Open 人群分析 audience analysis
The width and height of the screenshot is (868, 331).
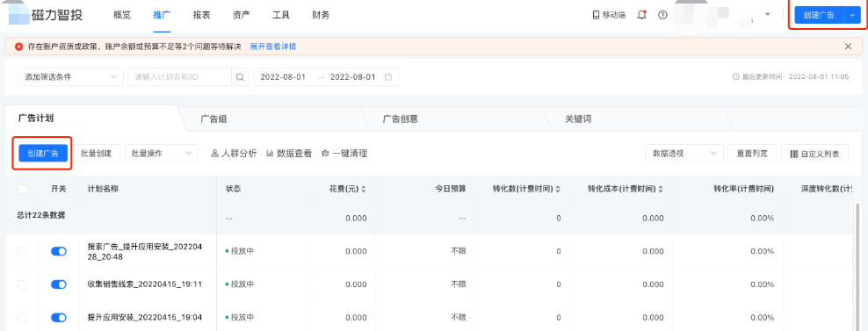235,154
